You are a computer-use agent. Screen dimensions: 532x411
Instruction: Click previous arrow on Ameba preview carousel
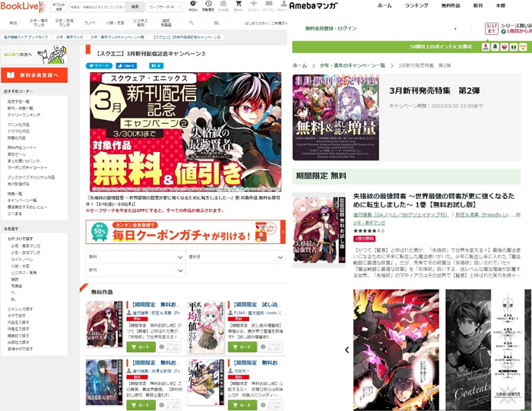tap(347, 350)
